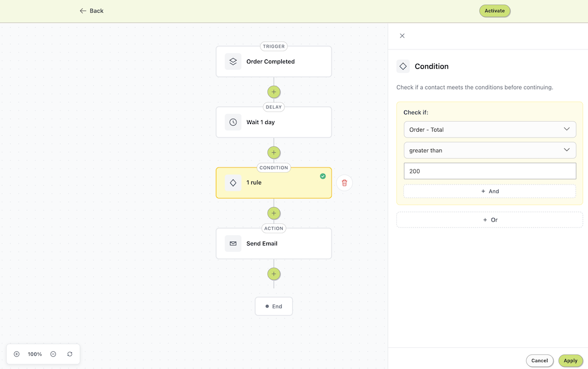The width and height of the screenshot is (588, 369).
Task: Click the diamond icon on condition node
Action: click(233, 183)
